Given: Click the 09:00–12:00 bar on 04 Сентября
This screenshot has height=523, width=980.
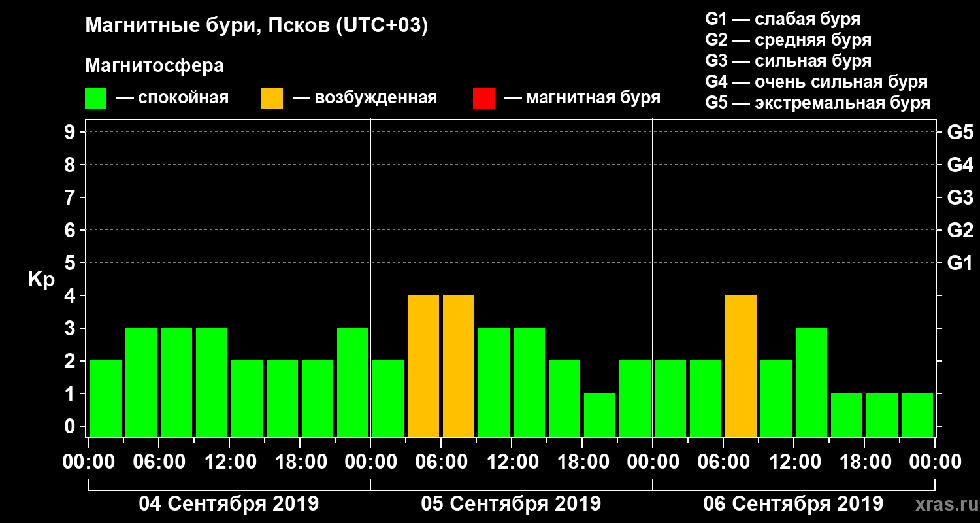Looking at the screenshot, I should (212, 382).
